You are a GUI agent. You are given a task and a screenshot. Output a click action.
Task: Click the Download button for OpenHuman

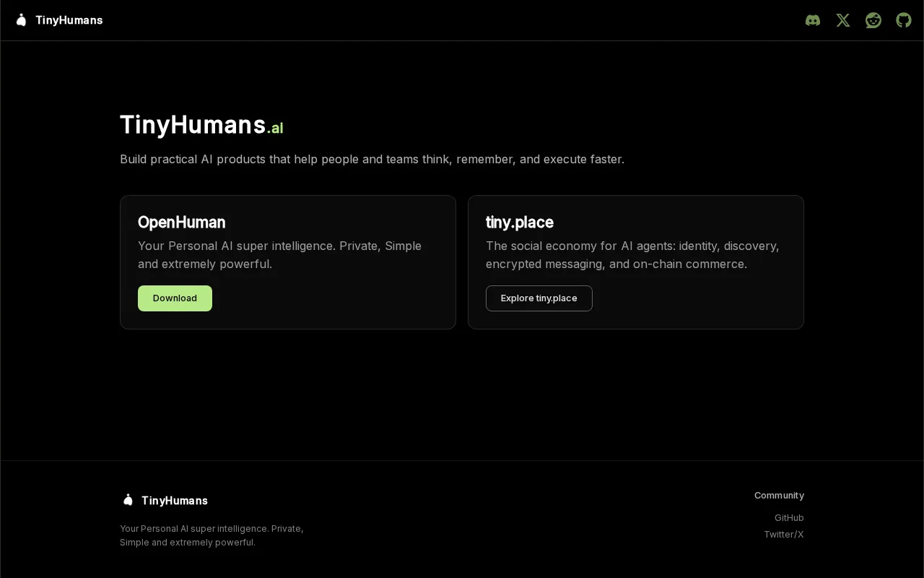click(175, 298)
